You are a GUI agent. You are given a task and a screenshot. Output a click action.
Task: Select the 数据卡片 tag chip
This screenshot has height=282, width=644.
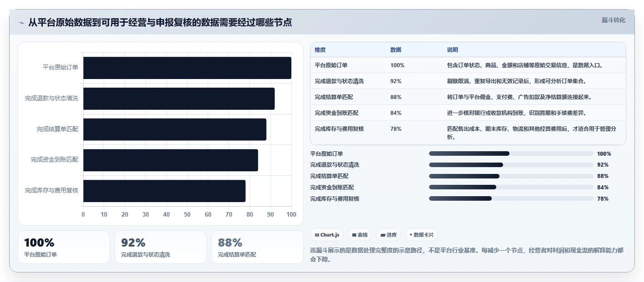click(x=421, y=235)
